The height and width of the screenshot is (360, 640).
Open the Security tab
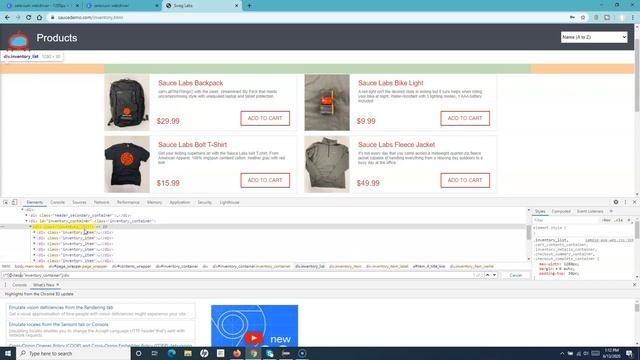tap(204, 202)
